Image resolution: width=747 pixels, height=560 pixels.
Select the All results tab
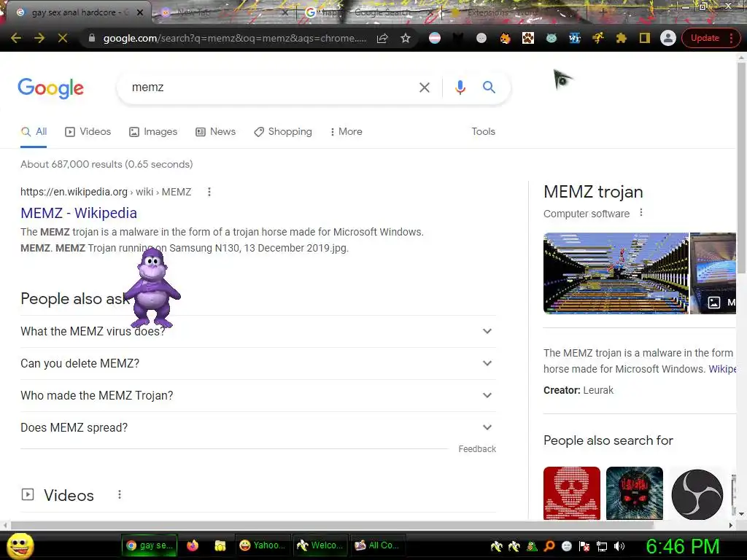[x=34, y=132]
